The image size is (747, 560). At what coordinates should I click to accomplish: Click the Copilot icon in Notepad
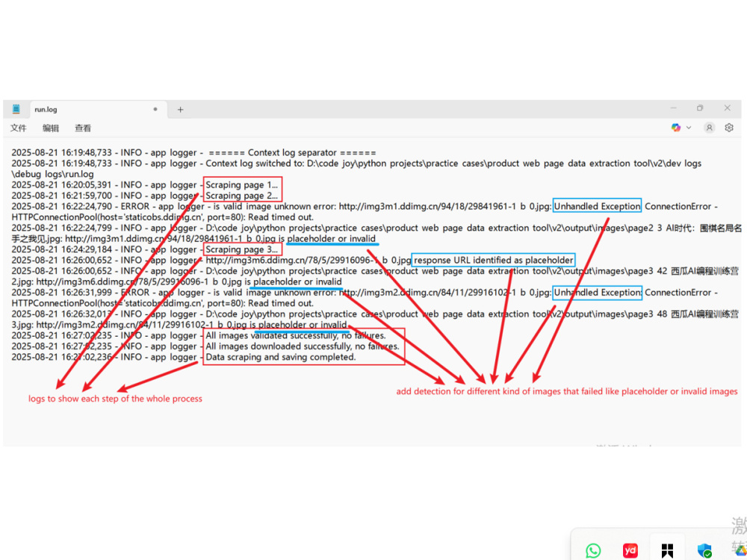point(675,128)
